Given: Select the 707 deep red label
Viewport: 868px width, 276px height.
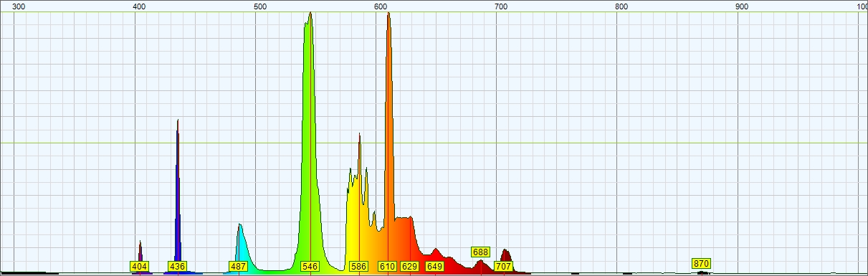Looking at the screenshot, I should tap(503, 266).
